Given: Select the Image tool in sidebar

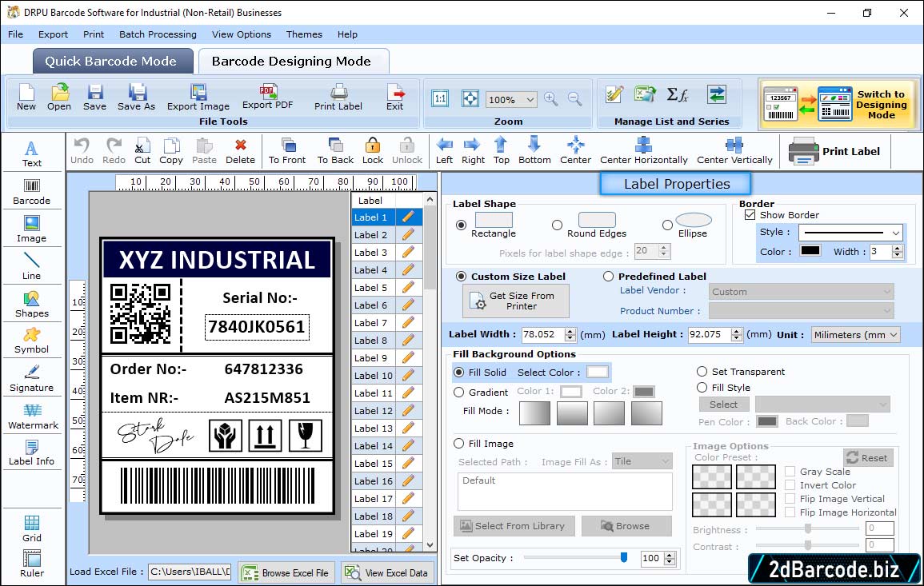Looking at the screenshot, I should coord(32,229).
